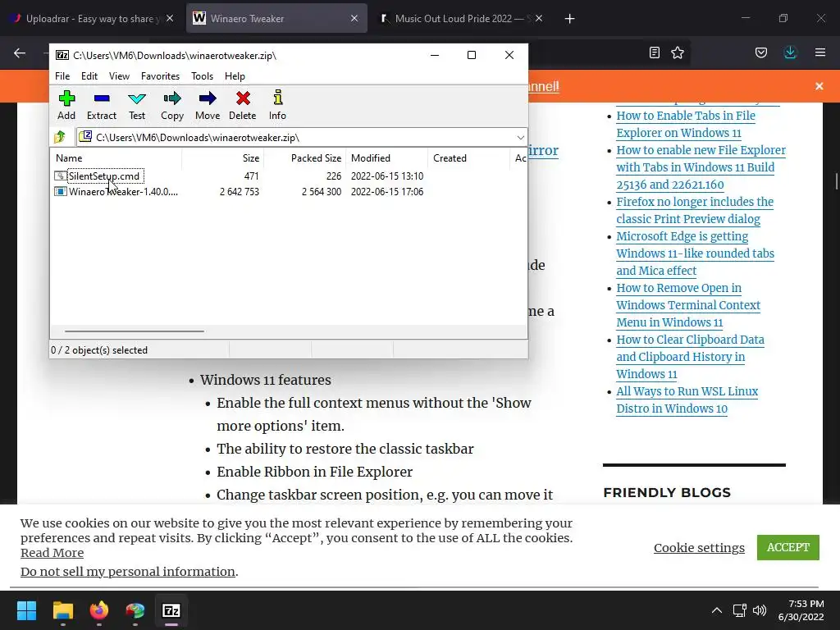Open the Pocket save icon
The image size is (840, 630).
pos(760,52)
